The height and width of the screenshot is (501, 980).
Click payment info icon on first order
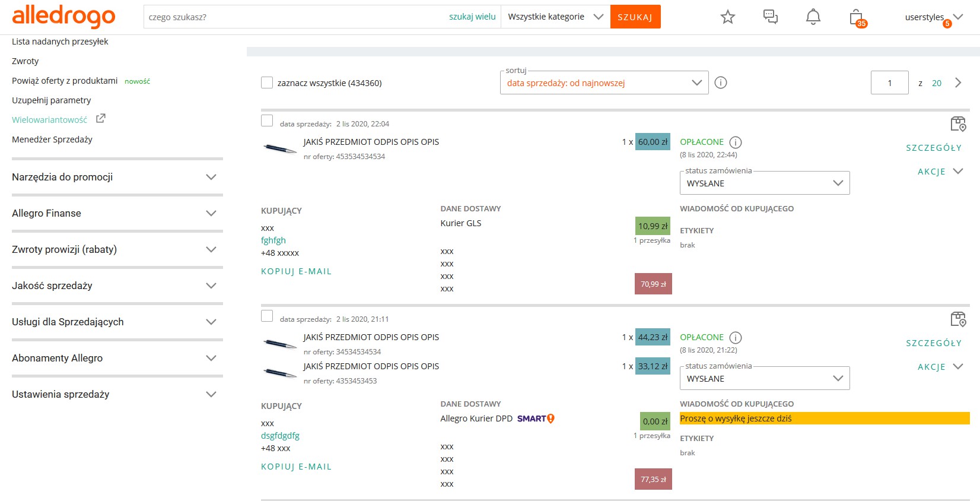pos(736,142)
